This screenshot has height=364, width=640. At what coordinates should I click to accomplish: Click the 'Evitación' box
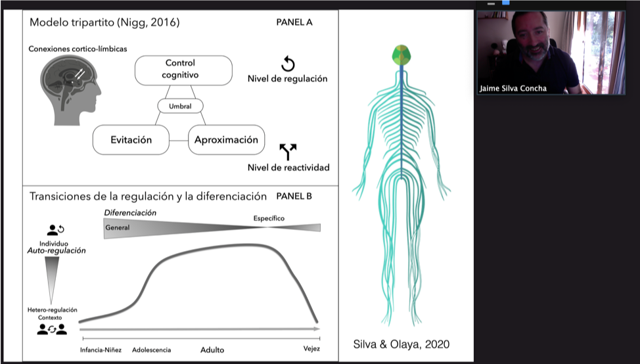click(x=131, y=140)
